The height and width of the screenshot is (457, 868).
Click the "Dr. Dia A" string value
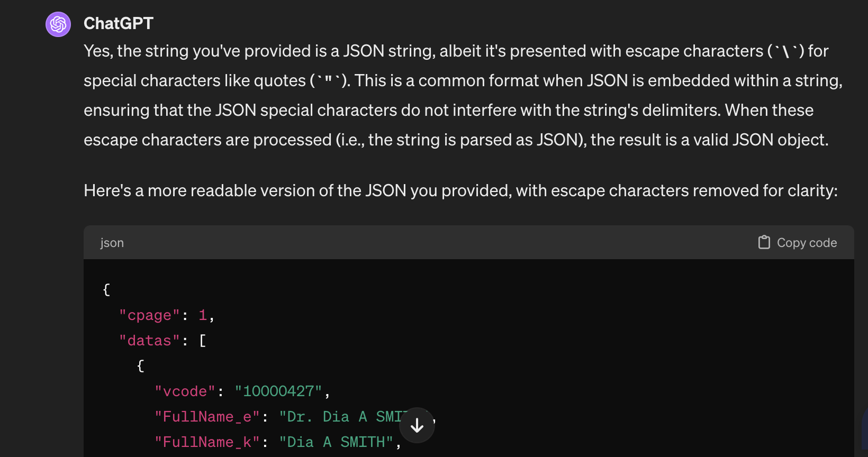tap(339, 417)
